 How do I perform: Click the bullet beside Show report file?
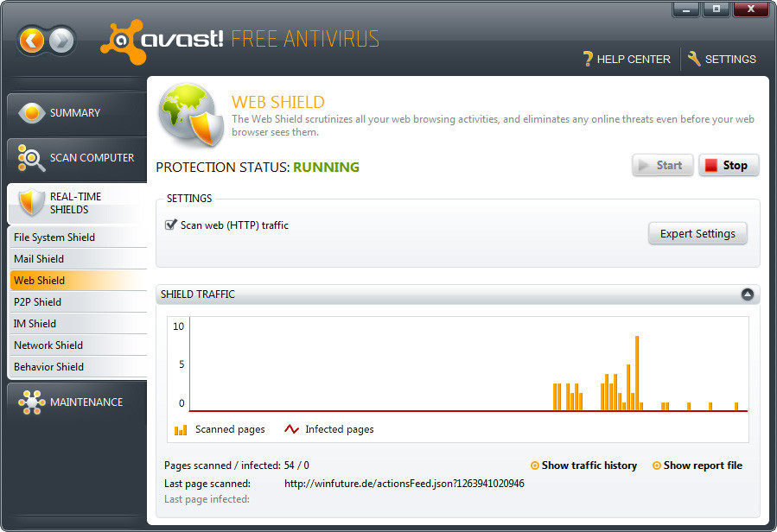657,465
